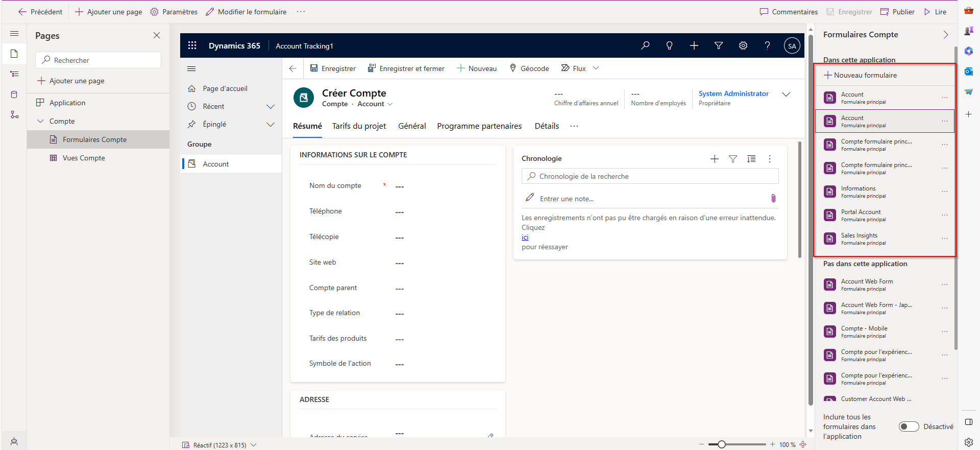Open the Dynamics 365 app launcher waffle
The image size is (980, 450).
pyautogui.click(x=192, y=45)
